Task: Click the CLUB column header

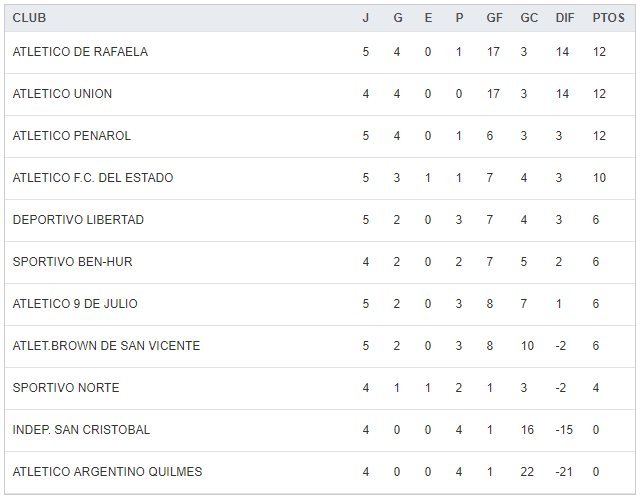Action: point(29,18)
